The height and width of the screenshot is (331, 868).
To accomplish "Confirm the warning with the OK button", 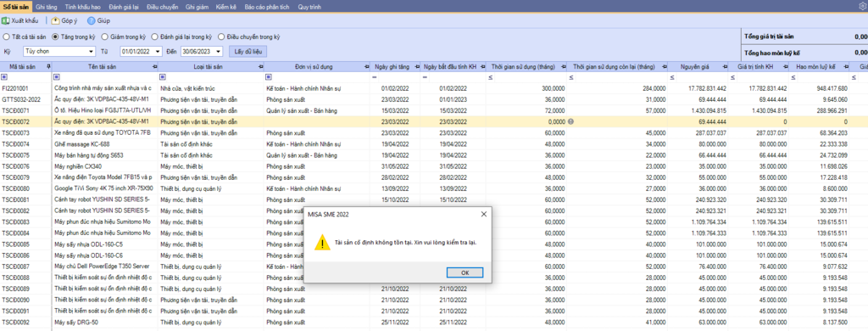I will click(465, 272).
